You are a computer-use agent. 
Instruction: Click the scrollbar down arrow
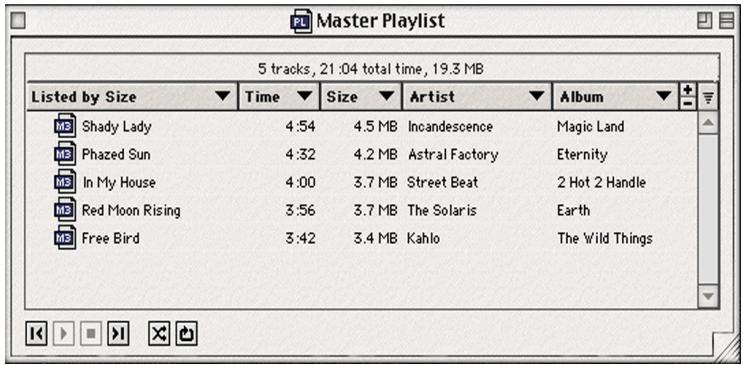coord(708,296)
